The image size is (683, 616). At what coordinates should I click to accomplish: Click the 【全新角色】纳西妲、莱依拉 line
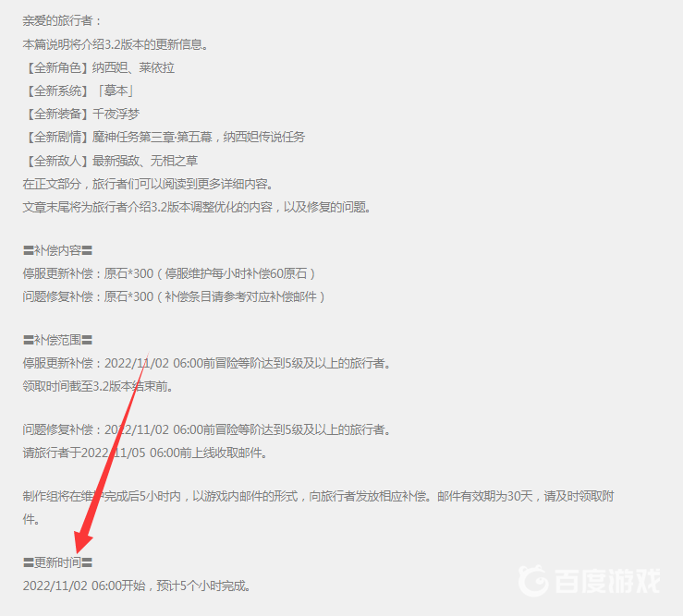pyautogui.click(x=99, y=67)
